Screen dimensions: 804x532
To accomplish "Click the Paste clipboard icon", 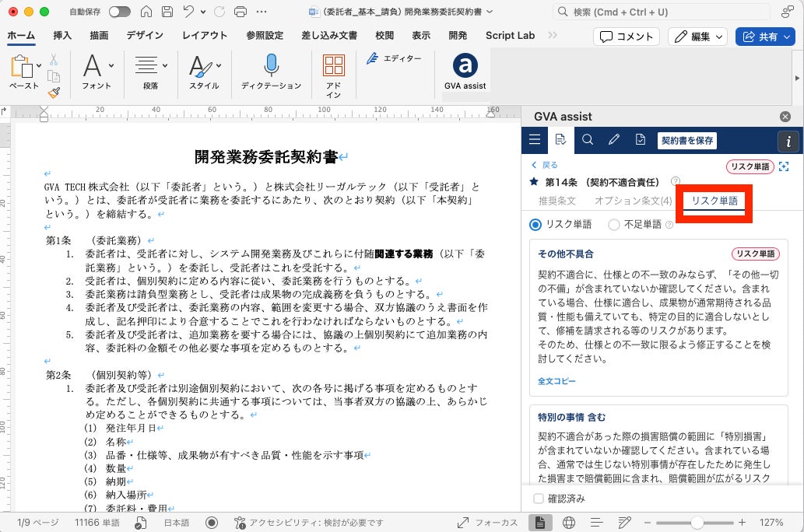I will click(22, 66).
